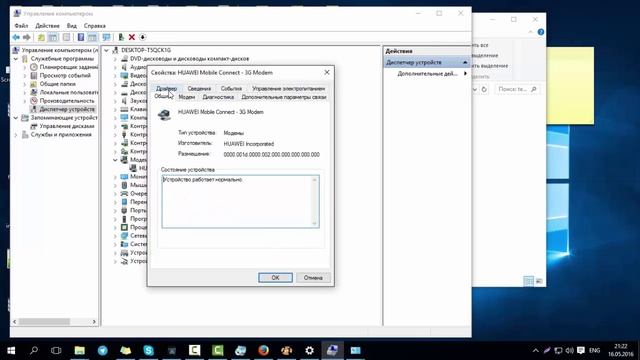Open the Help (Справка) menu
The height and width of the screenshot is (360, 640).
point(95,26)
